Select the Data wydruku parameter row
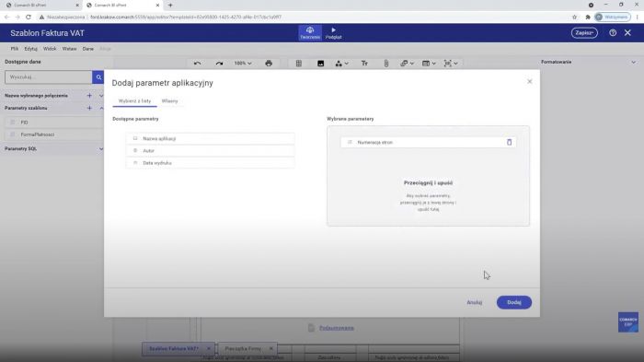The width and height of the screenshot is (644, 362). tap(210, 163)
